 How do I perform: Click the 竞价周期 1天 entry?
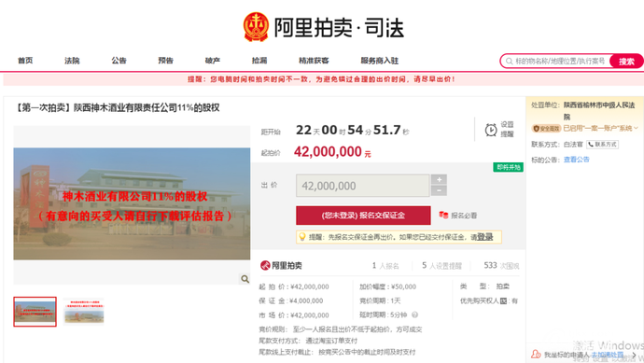tap(380, 301)
